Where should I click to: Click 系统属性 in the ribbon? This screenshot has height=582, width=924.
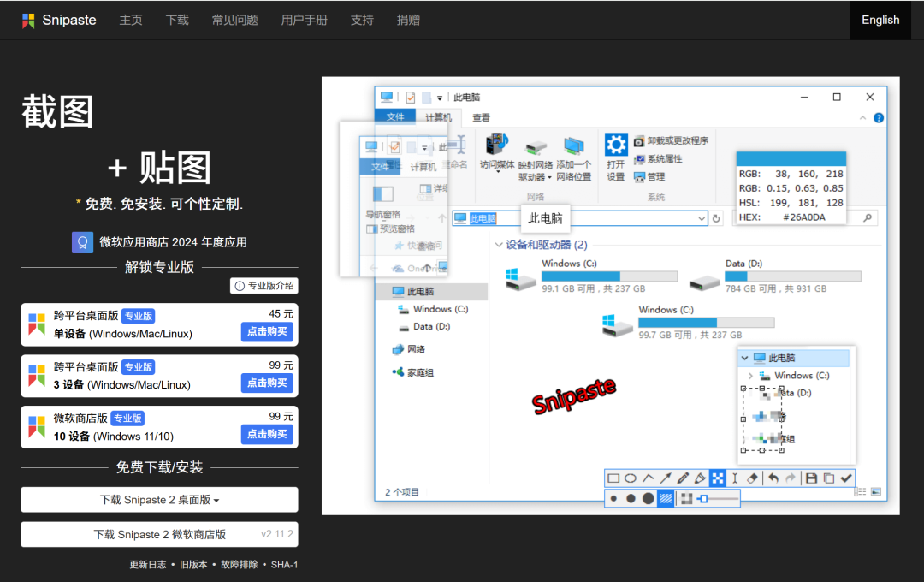click(x=658, y=158)
